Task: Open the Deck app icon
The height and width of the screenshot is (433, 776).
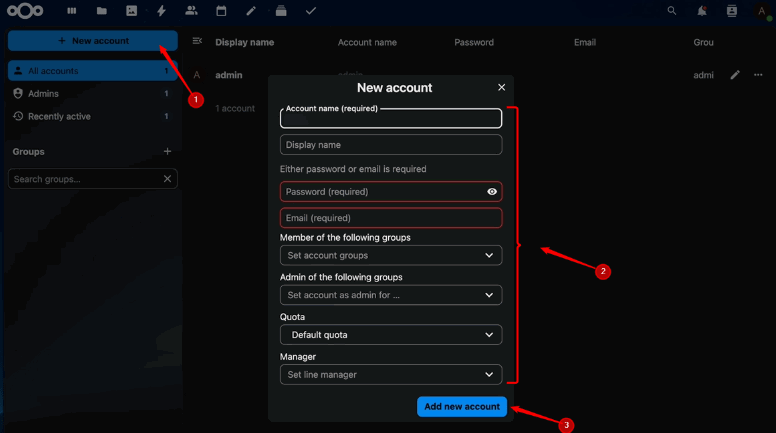Action: pos(281,10)
